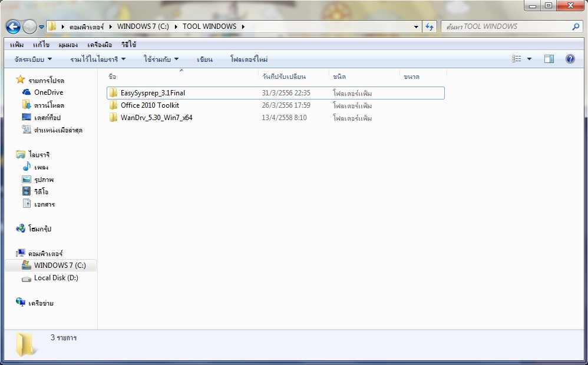Create a folder with โฟลเดอร์ใหม่
This screenshot has width=588, height=365.
click(x=249, y=59)
